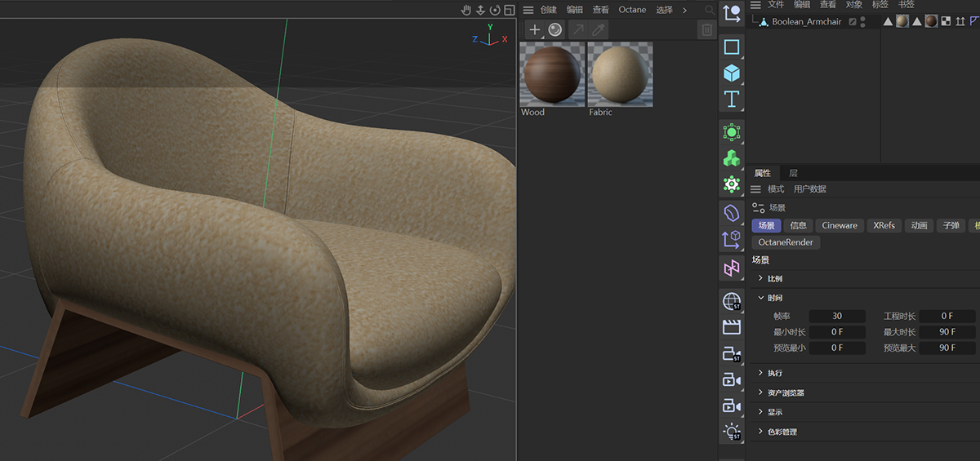The image size is (980, 461).
Task: Select the Fabric material swatch
Action: click(620, 75)
